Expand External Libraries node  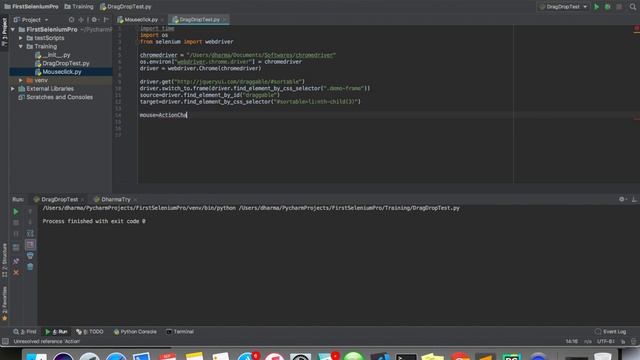click(x=13, y=89)
